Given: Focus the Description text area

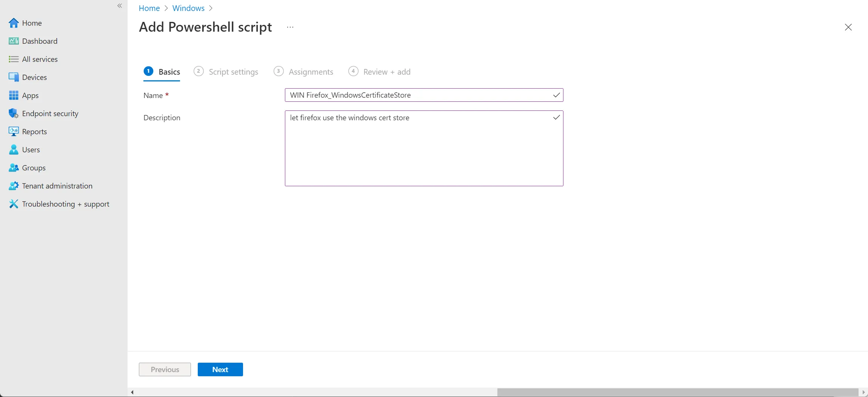Looking at the screenshot, I should (x=424, y=148).
